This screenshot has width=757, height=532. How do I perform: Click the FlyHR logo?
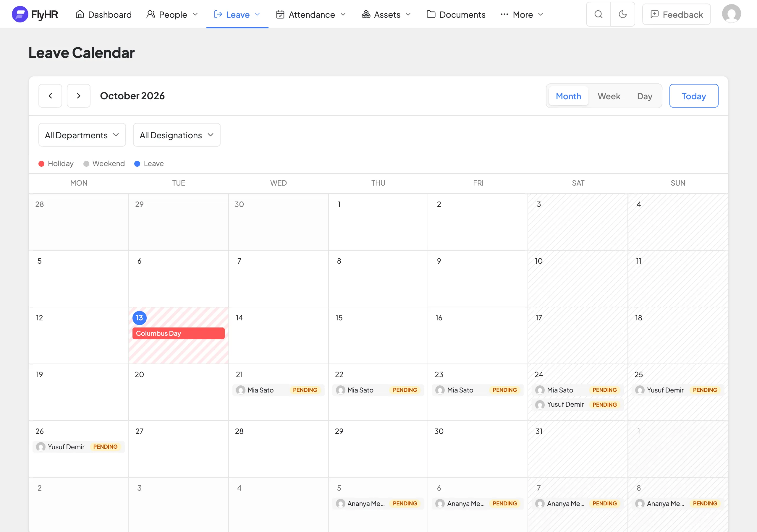click(35, 14)
